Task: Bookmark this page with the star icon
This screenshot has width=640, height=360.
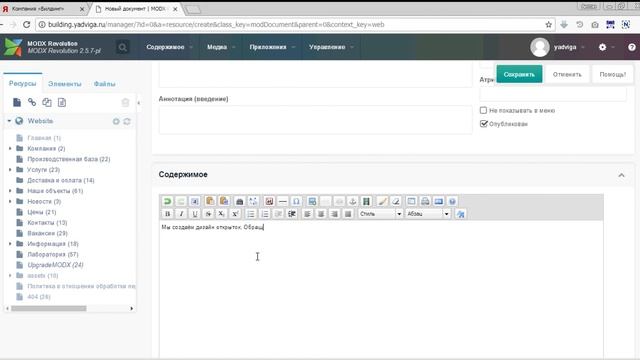Action: tap(549, 24)
